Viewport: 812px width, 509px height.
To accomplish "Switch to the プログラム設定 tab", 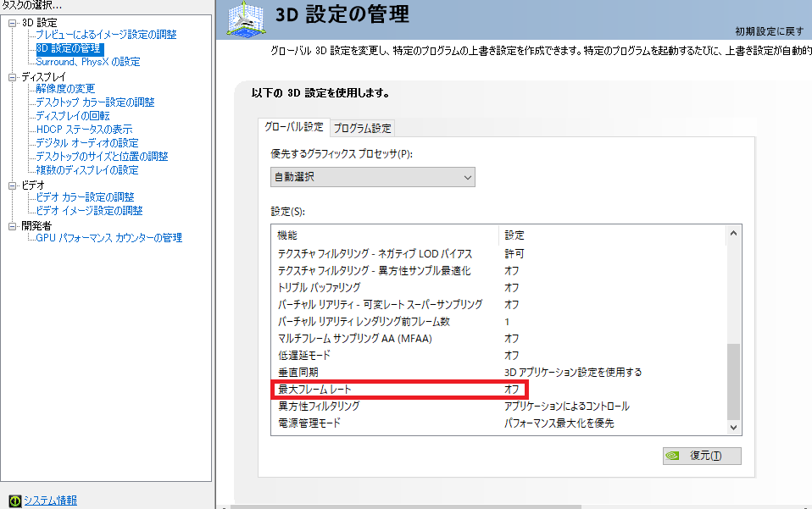I will coord(363,128).
